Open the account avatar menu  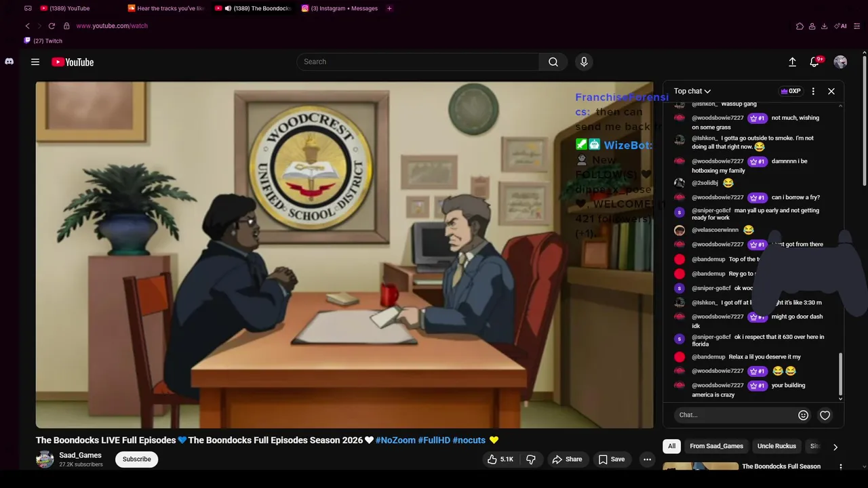coord(840,62)
